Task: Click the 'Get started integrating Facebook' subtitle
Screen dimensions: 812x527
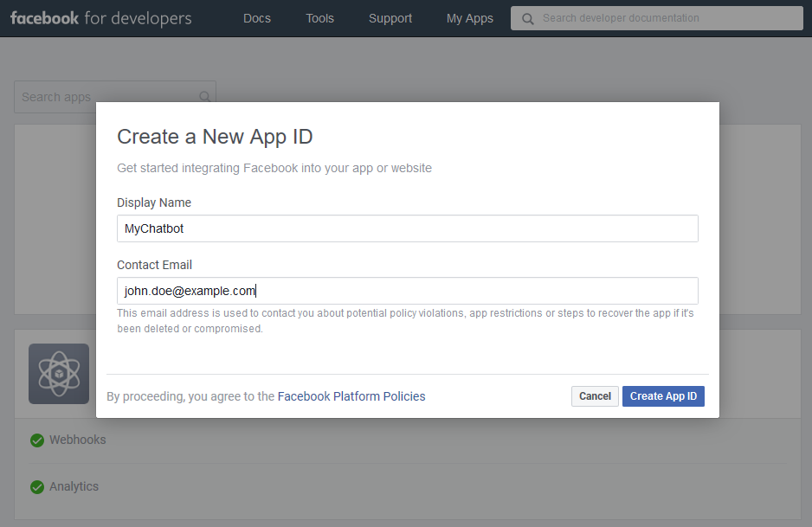Action: coord(274,168)
